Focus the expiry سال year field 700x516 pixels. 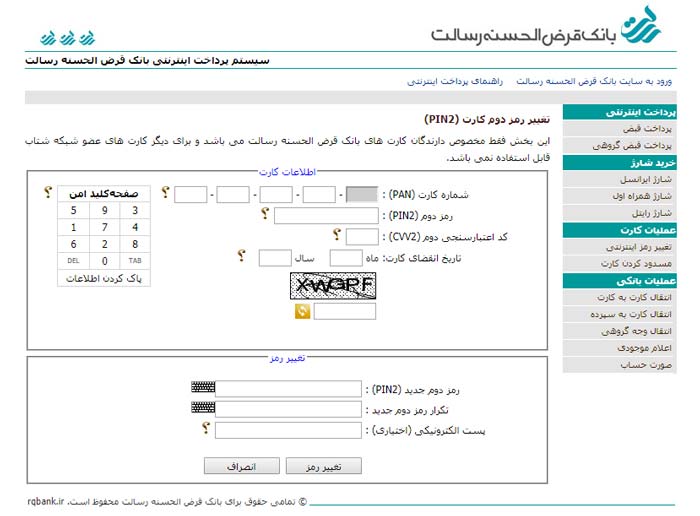pyautogui.click(x=275, y=258)
